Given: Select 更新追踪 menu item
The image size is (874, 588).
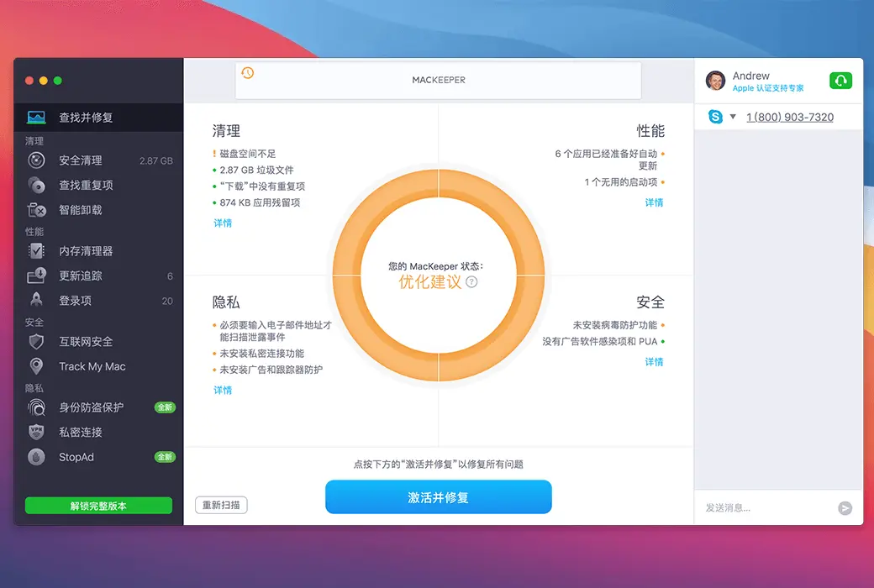Looking at the screenshot, I should click(x=98, y=276).
